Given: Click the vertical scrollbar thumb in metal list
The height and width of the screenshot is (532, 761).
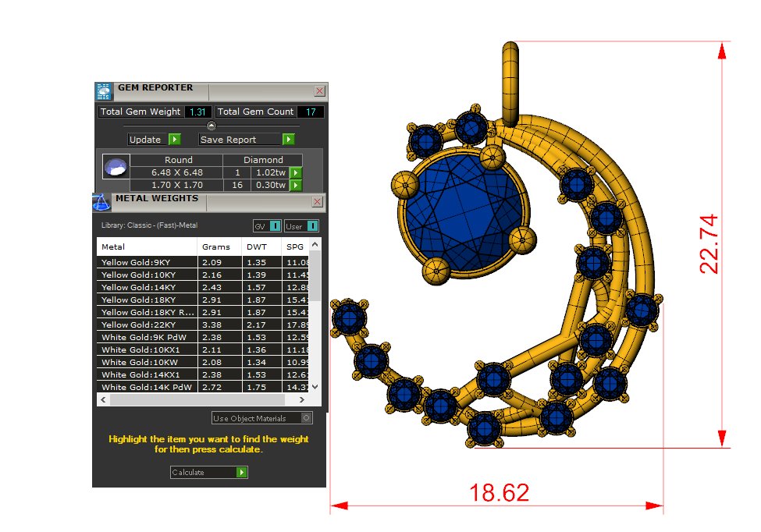Looking at the screenshot, I should (315, 275).
